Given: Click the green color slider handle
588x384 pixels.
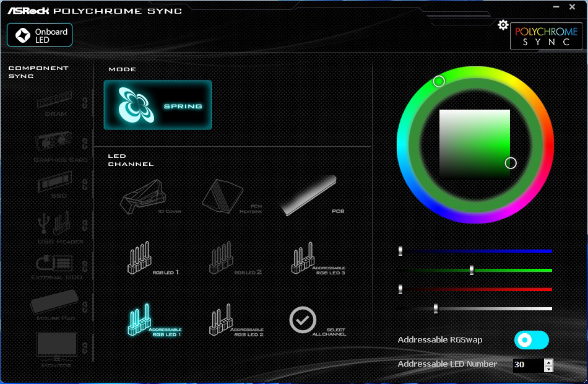Looking at the screenshot, I should tap(472, 270).
